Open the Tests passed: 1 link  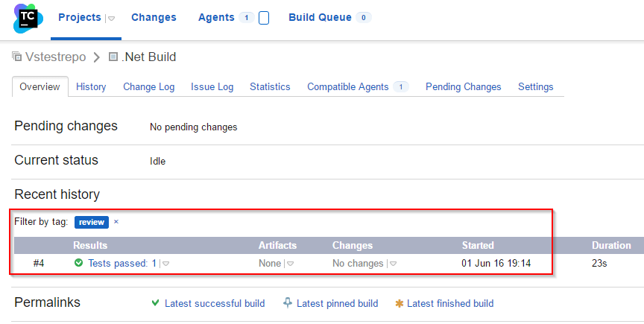(x=122, y=263)
